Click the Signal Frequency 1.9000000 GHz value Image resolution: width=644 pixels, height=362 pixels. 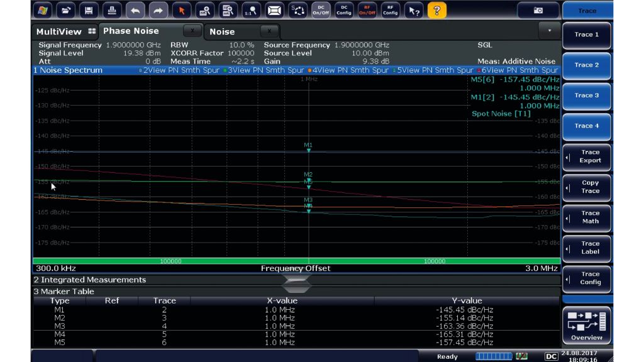pos(133,45)
